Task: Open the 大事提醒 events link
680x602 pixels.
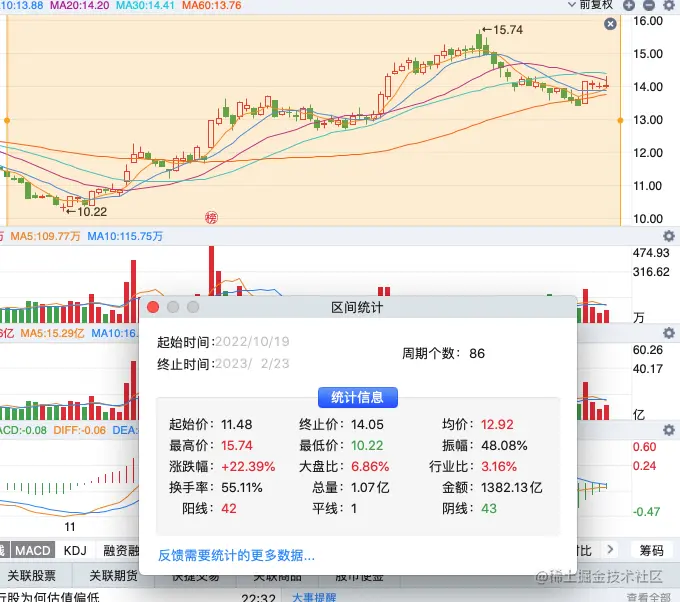Action: pos(314,597)
